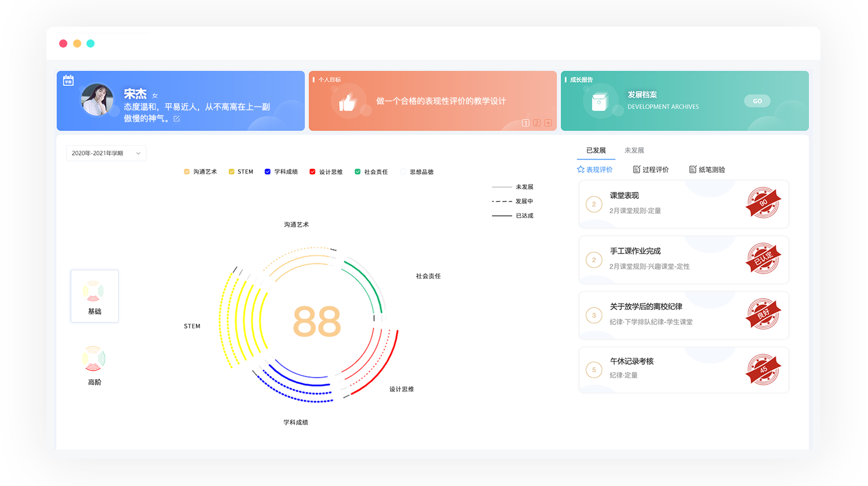Open the 2020年-2021年学期 semester dropdown
The height and width of the screenshot is (486, 868).
point(106,153)
